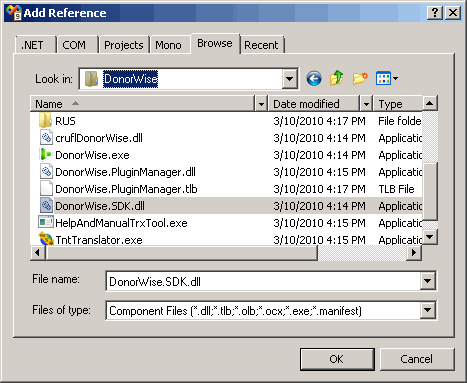Expand the File name history dropdown

[x=427, y=281]
